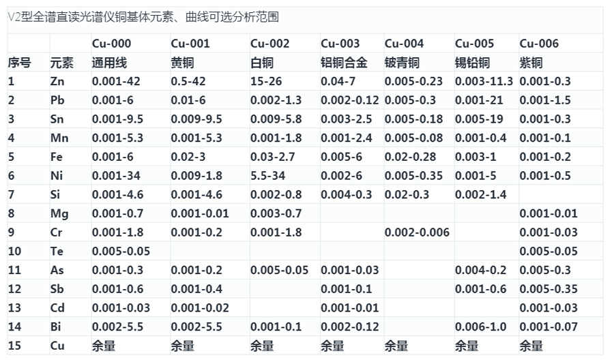Select the 元素 header cell
This screenshot has height=364, width=614.
tap(61, 63)
